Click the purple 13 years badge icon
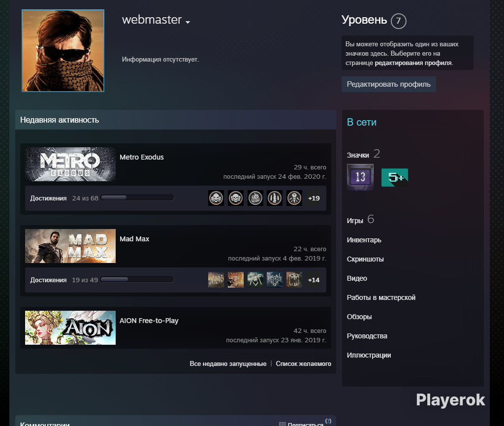This screenshot has height=426, width=504. (360, 177)
